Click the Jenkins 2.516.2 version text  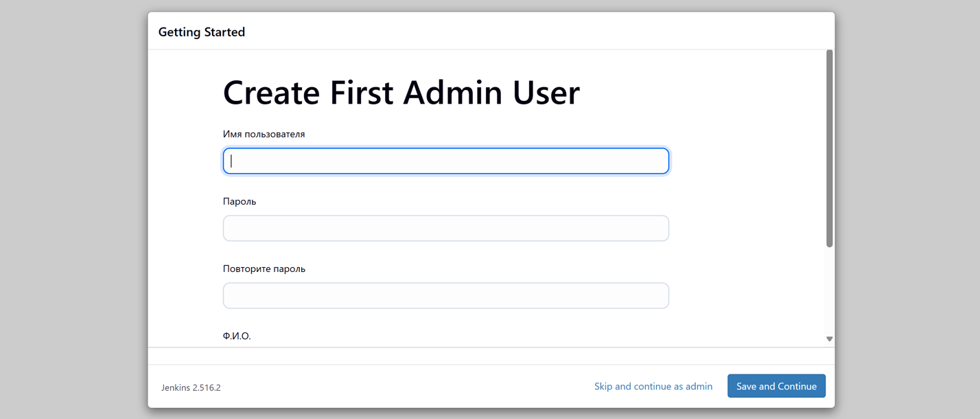(191, 387)
